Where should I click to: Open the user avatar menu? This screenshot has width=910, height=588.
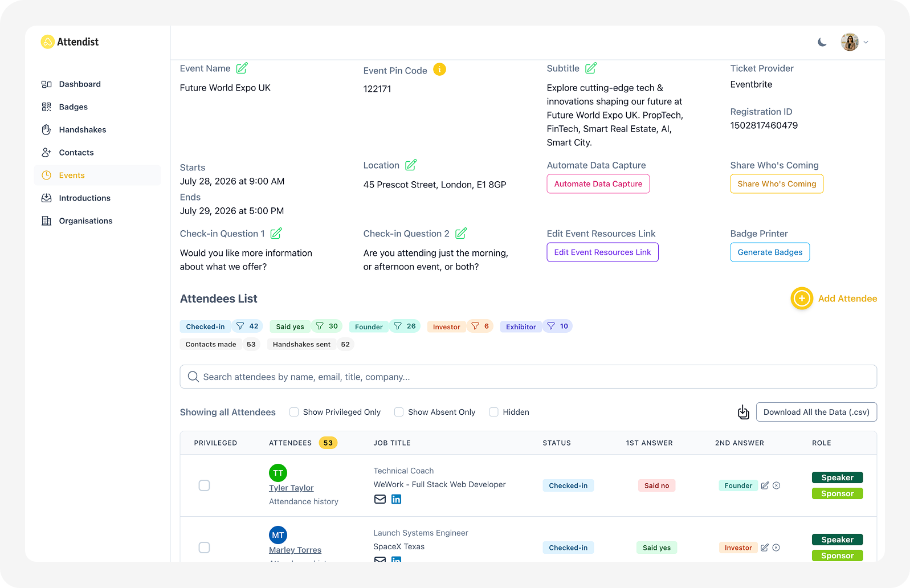pyautogui.click(x=850, y=42)
